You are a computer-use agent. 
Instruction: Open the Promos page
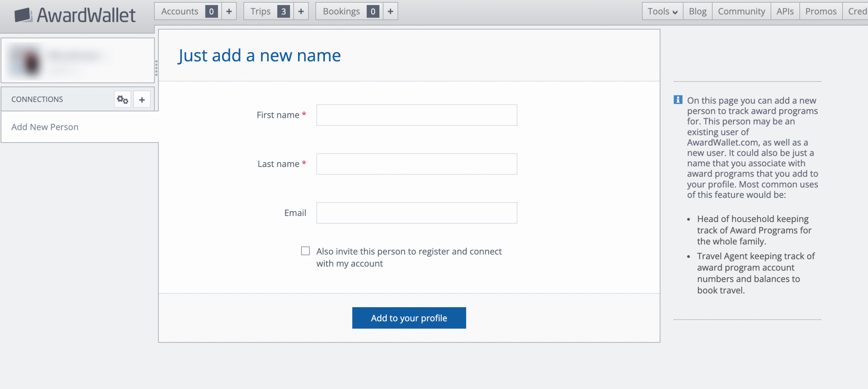pos(821,11)
